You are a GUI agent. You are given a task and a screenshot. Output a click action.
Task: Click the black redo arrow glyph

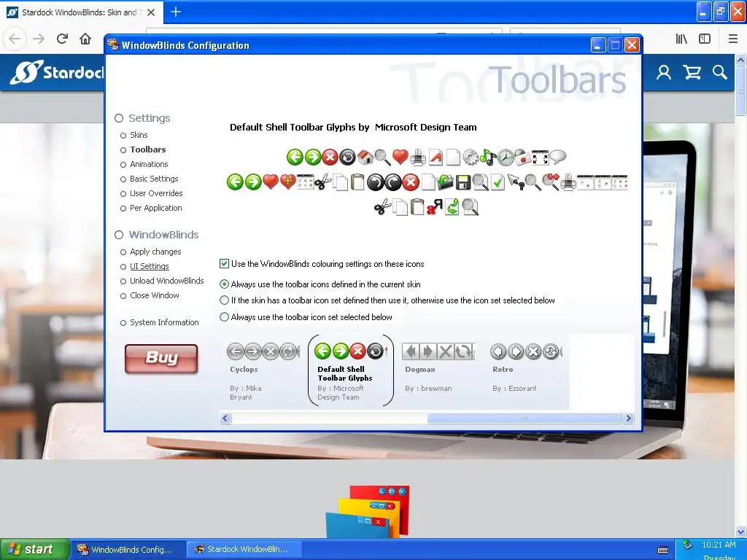tap(393, 182)
